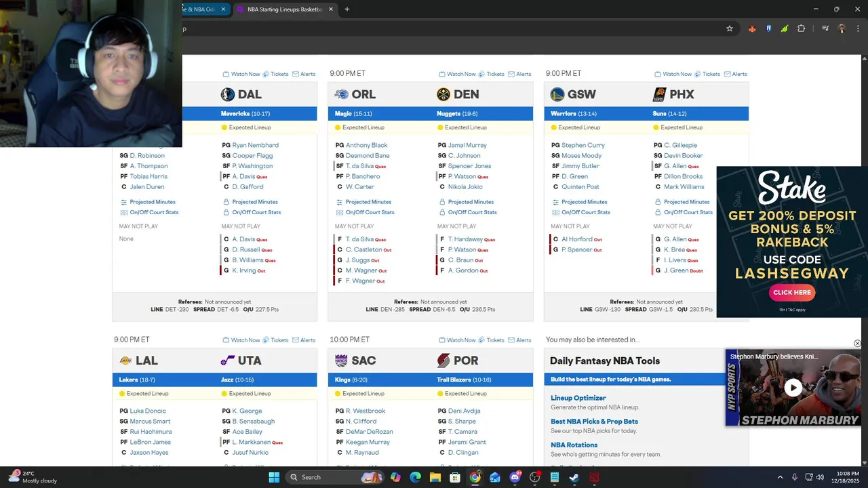Viewport: 868px width, 488px height.
Task: Select player Cooper Flagg
Action: point(252,155)
